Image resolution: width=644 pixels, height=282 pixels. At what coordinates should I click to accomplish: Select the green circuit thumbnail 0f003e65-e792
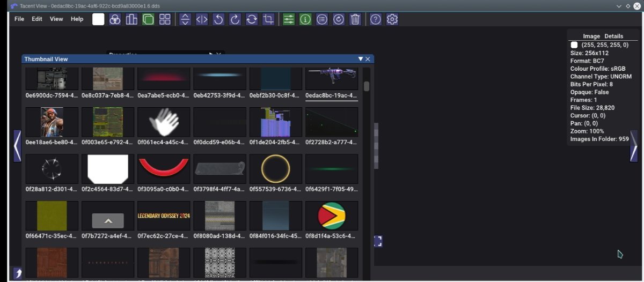tap(108, 122)
